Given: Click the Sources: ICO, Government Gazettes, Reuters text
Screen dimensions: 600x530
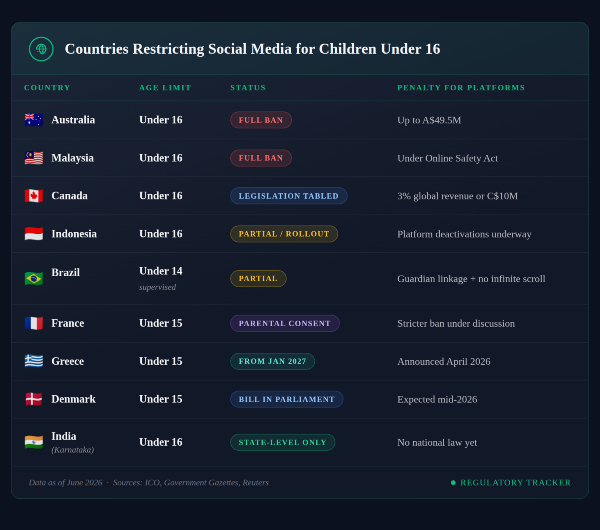Looking at the screenshot, I should pos(191,483).
